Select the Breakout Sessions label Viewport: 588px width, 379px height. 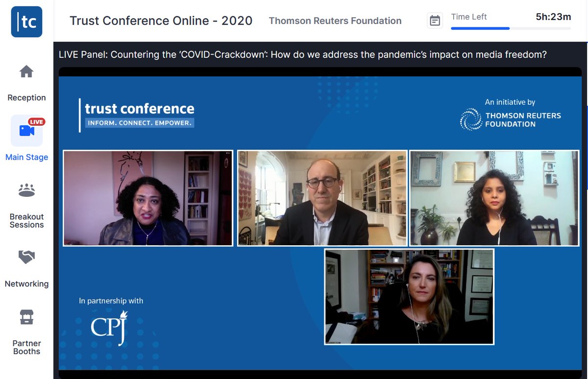[x=26, y=221]
